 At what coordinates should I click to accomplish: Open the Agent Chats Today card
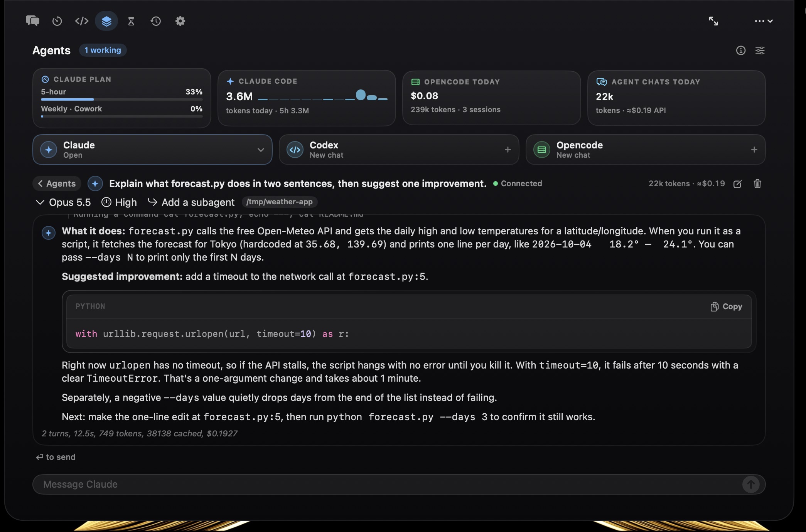point(676,98)
